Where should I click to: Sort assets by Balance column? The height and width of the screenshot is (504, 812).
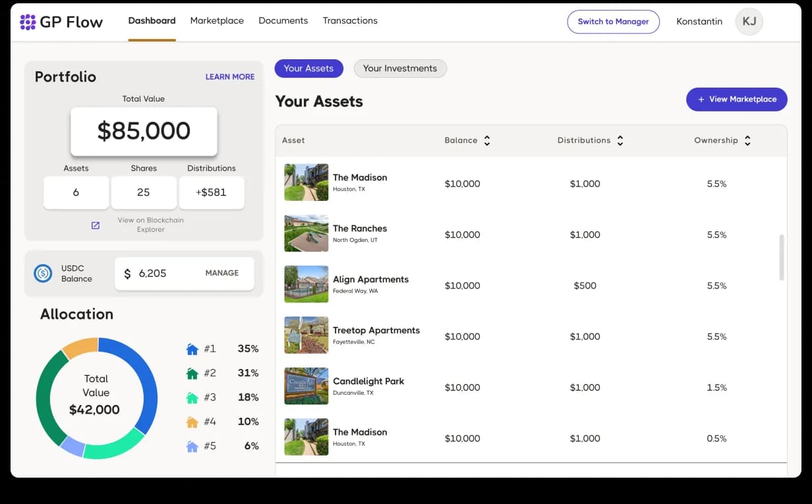click(x=487, y=140)
